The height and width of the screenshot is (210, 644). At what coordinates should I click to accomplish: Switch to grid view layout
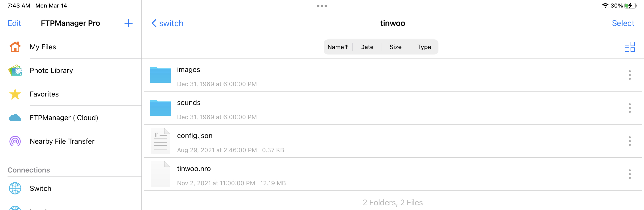(x=629, y=47)
